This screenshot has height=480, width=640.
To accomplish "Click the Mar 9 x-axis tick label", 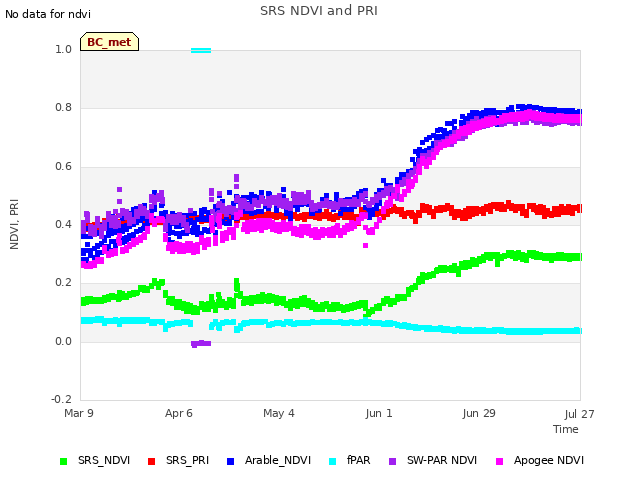I will (79, 413).
